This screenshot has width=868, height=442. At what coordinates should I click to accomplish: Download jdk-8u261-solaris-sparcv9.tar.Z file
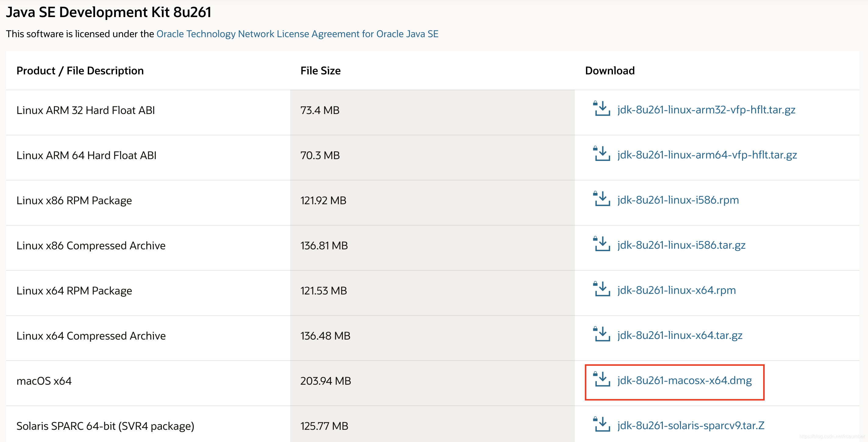[691, 426]
